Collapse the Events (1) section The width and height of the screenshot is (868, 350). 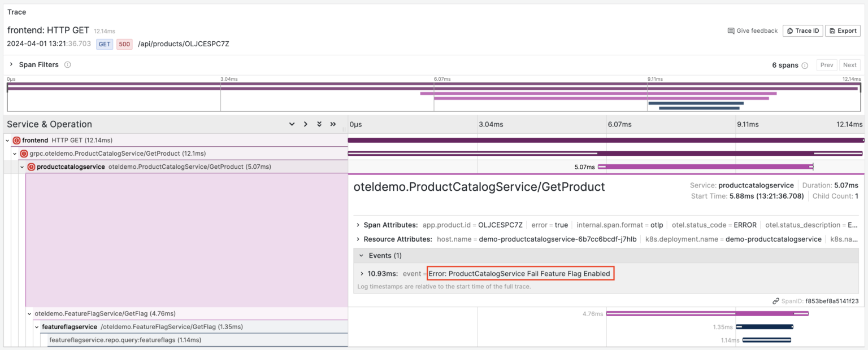click(x=362, y=256)
